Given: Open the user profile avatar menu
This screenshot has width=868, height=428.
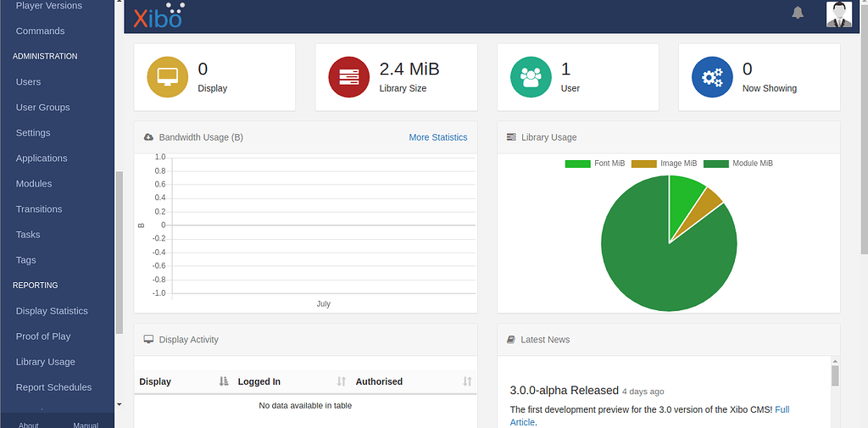Looking at the screenshot, I should pyautogui.click(x=838, y=14).
